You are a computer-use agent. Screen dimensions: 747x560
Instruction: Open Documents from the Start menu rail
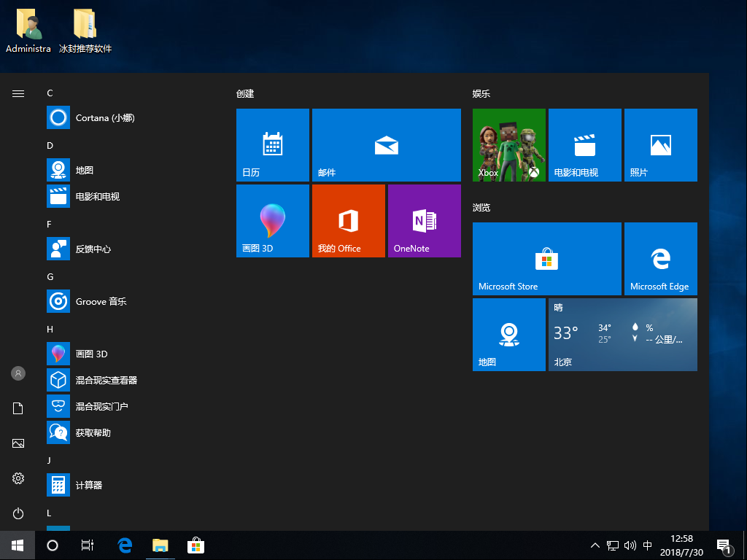(x=18, y=408)
